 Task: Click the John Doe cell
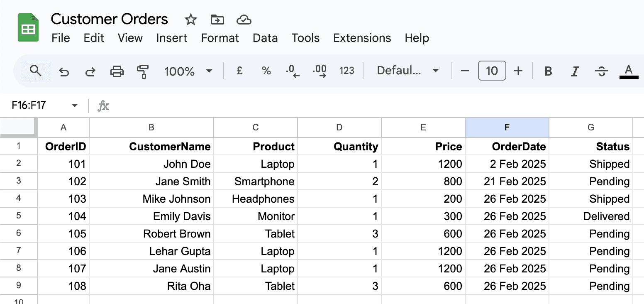(151, 164)
